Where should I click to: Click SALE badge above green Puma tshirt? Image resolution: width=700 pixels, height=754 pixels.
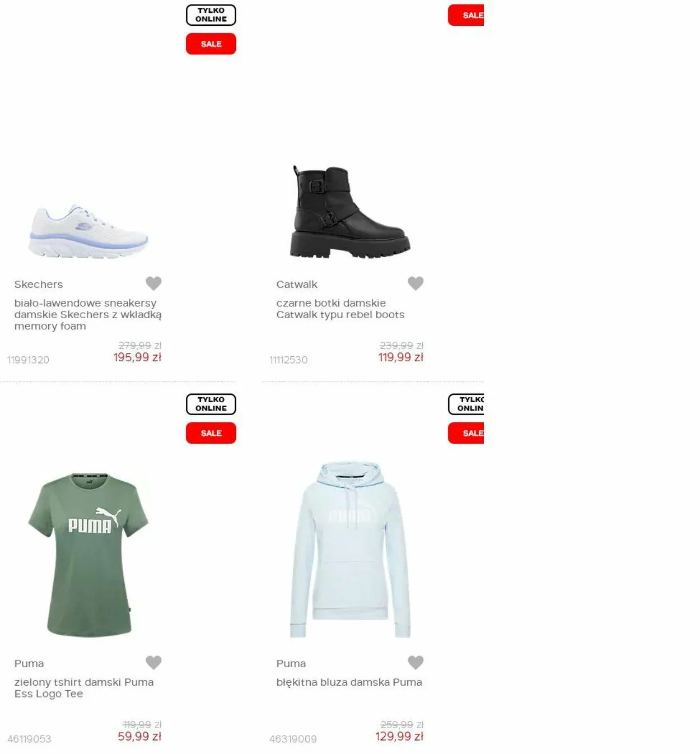click(211, 433)
